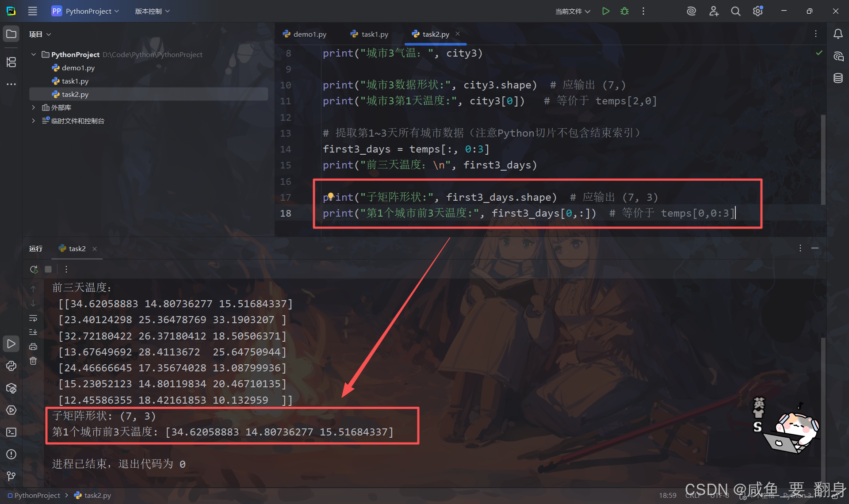The image size is (849, 504).
Task: Toggle the Project tool window folder icon
Action: [x=11, y=34]
